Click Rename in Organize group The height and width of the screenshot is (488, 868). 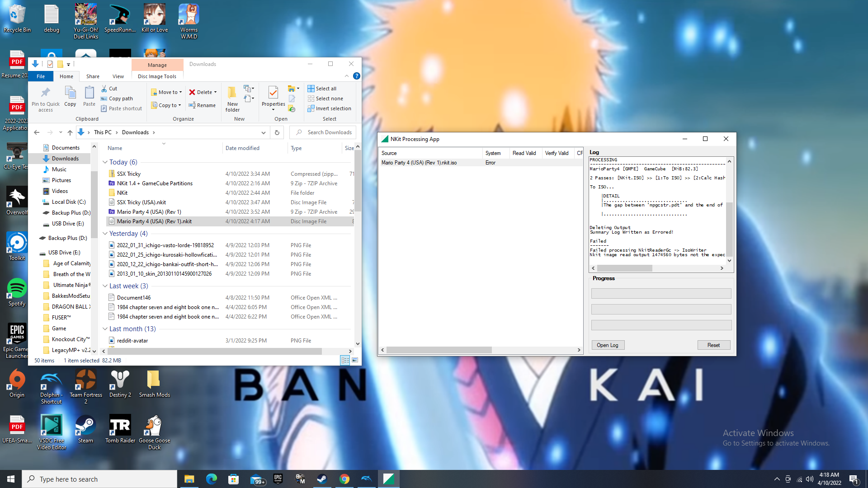point(202,105)
